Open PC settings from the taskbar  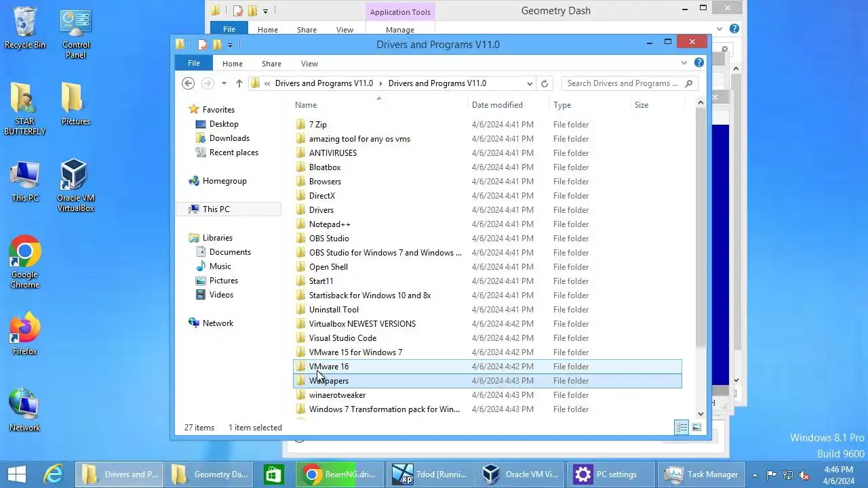pyautogui.click(x=610, y=474)
